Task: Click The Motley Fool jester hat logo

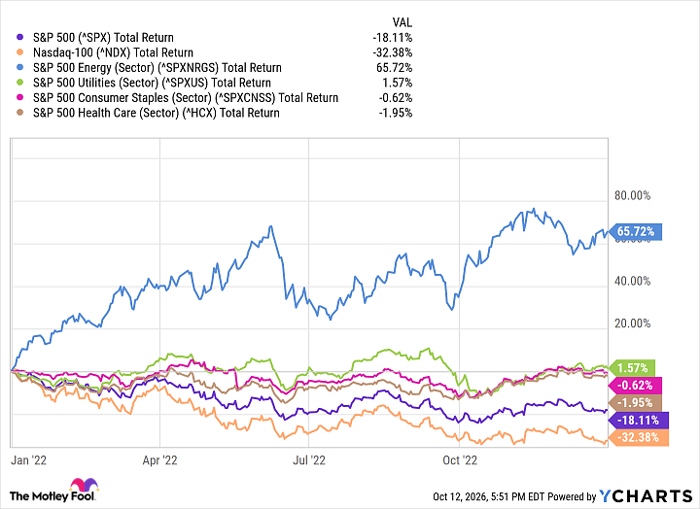Action: [x=84, y=485]
